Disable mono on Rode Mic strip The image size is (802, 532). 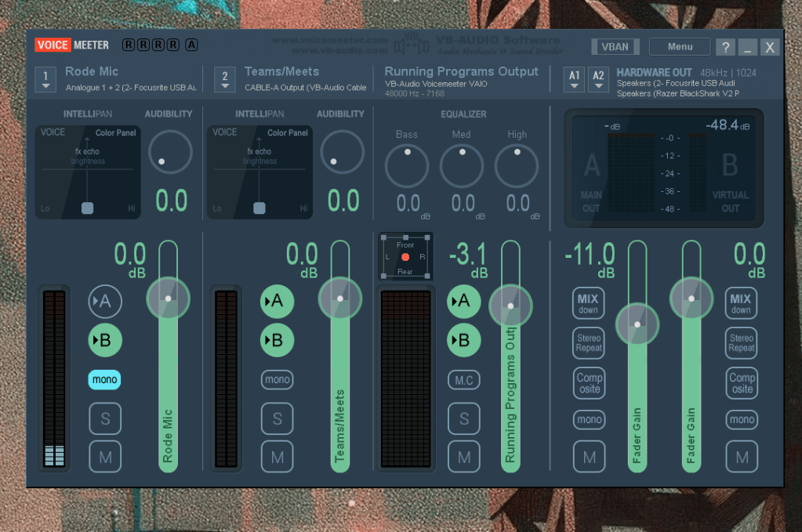pos(104,380)
